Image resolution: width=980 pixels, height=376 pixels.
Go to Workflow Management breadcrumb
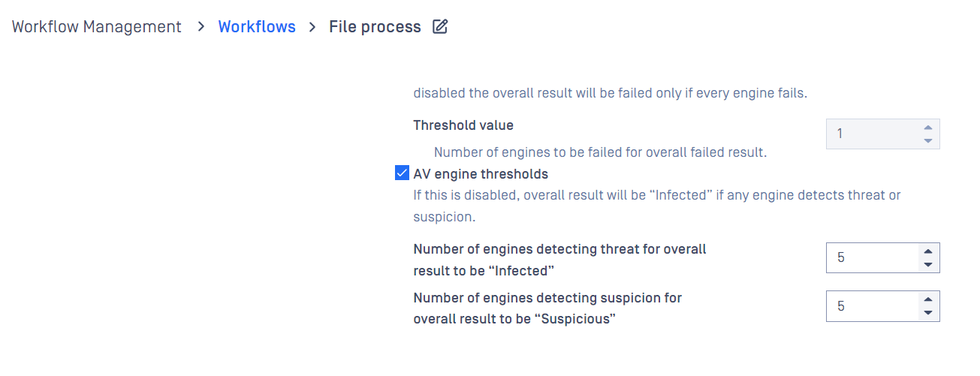[97, 27]
